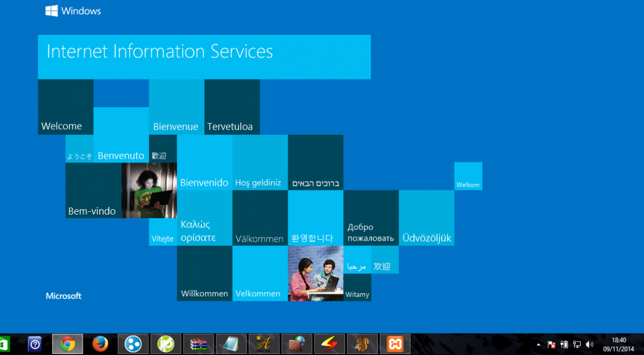Viewport: 644px width, 355px height.
Task: Click the woman with laptop photo tile
Action: click(x=149, y=190)
